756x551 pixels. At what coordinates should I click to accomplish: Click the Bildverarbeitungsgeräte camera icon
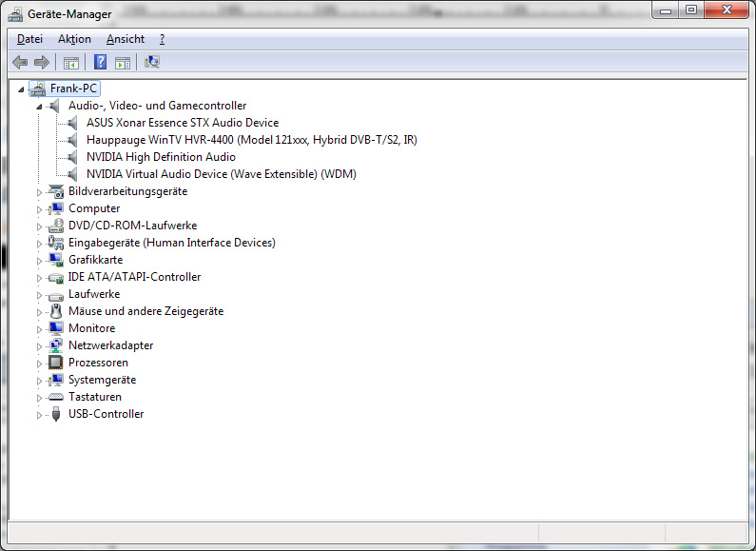coord(56,191)
